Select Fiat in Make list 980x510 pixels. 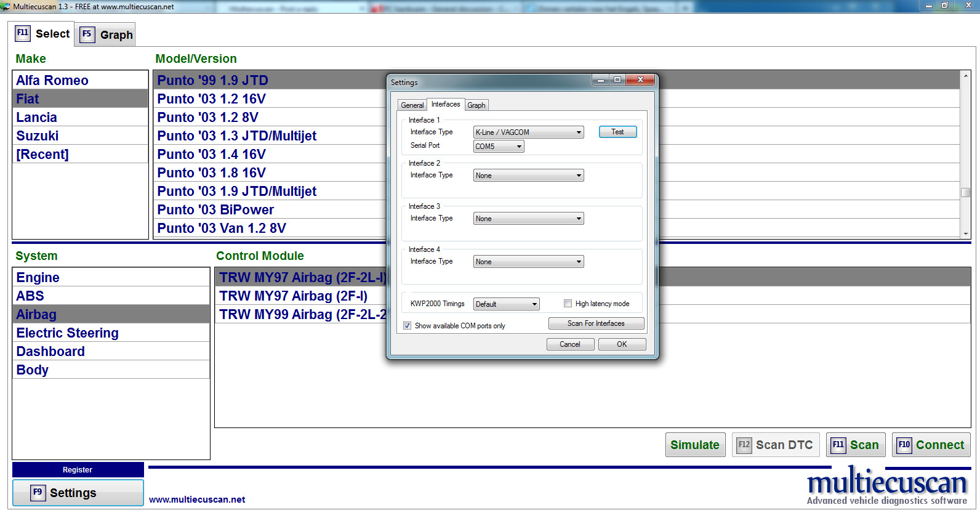pos(81,99)
